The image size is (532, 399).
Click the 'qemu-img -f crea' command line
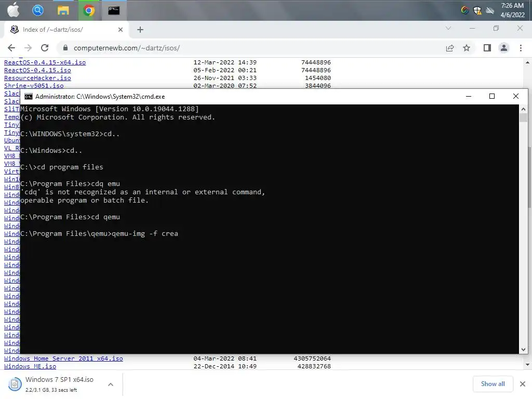(x=99, y=233)
